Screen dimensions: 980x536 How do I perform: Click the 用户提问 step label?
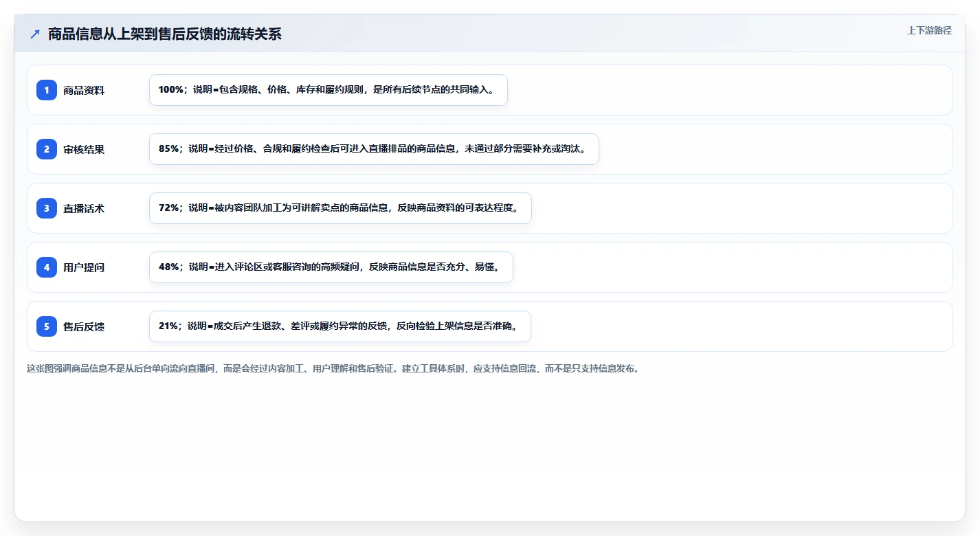[84, 267]
